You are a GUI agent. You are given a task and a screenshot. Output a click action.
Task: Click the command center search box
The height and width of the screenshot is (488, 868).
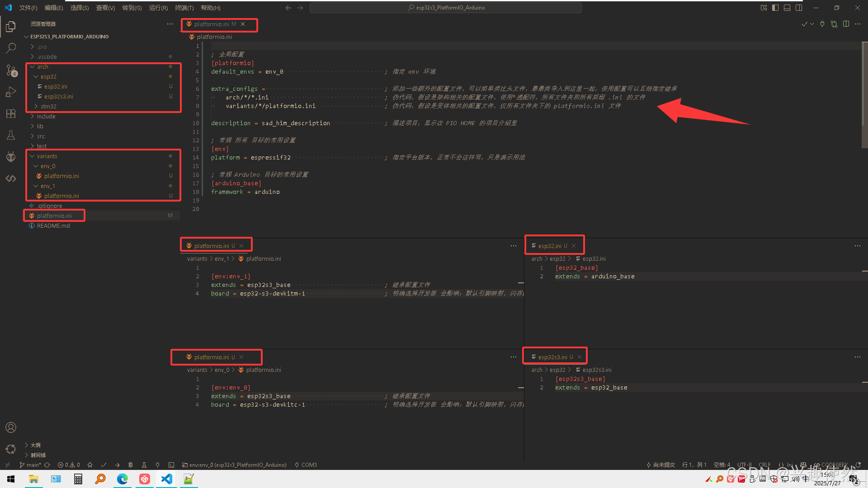click(445, 8)
